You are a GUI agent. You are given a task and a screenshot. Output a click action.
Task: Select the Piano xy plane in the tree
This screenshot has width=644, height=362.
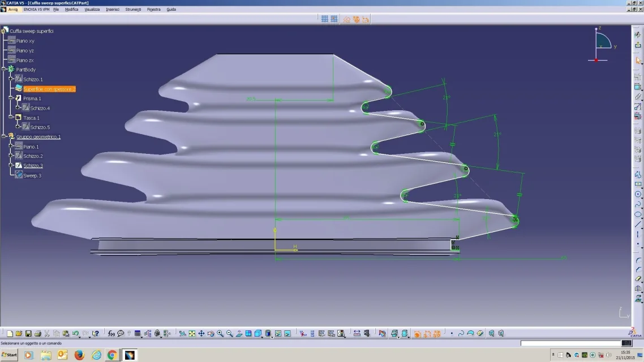click(25, 41)
